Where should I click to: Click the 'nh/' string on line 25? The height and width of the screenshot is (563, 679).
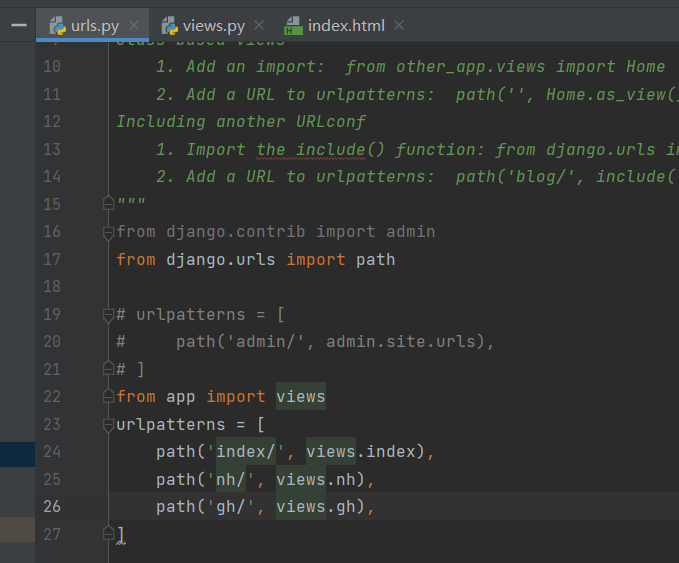[231, 479]
